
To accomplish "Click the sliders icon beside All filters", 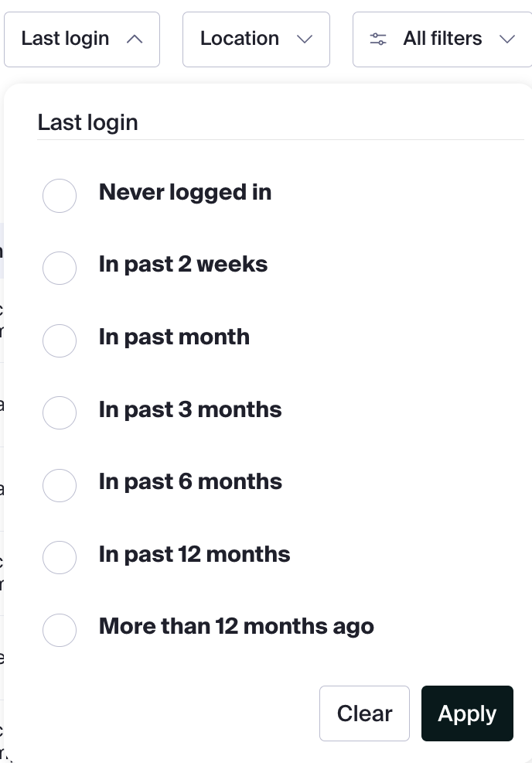I will (378, 39).
